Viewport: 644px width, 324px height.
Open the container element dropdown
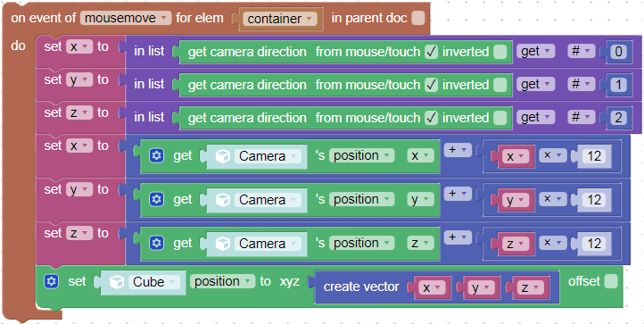pyautogui.click(x=280, y=19)
